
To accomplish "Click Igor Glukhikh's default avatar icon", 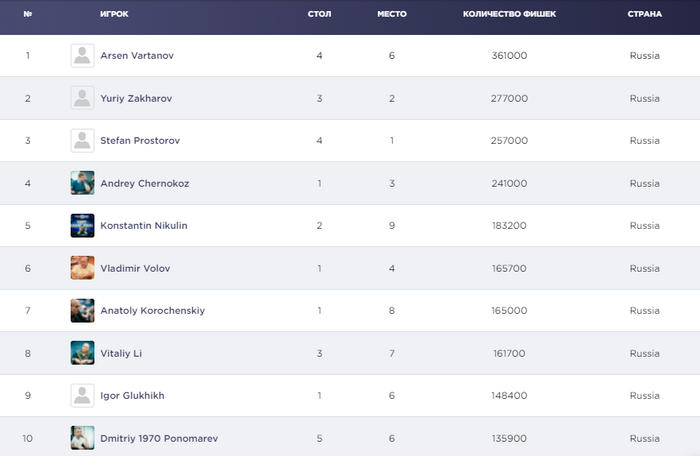I will [x=82, y=396].
